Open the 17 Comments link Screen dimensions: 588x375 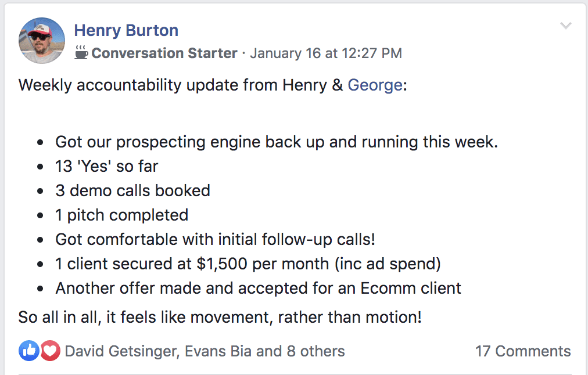tap(523, 351)
